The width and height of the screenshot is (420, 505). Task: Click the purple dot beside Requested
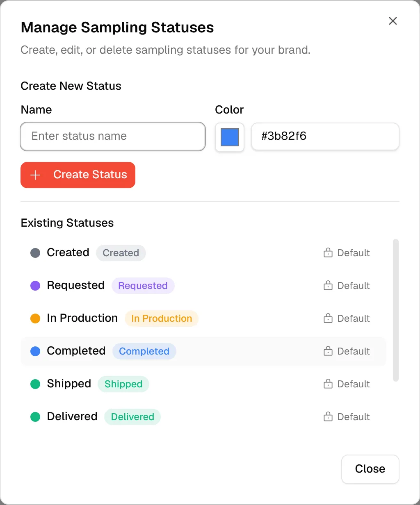(x=35, y=286)
